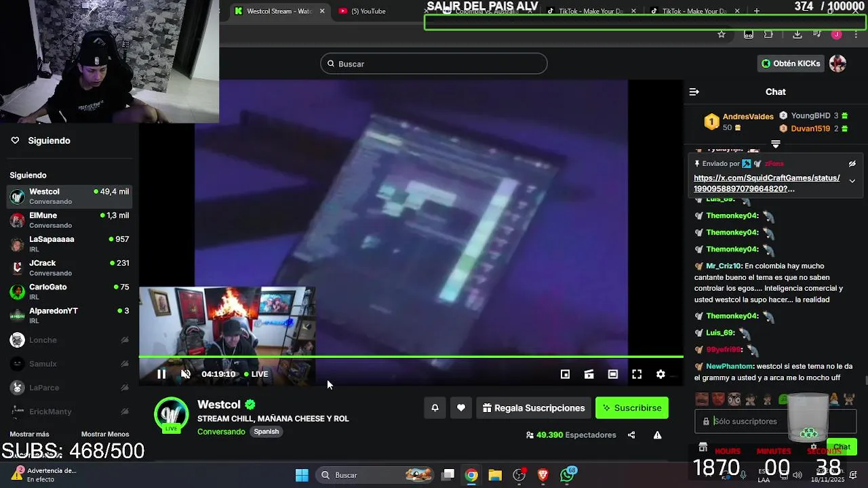Expand leaderboard with the down arrow icon
Image resolution: width=868 pixels, height=488 pixels.
[x=776, y=144]
